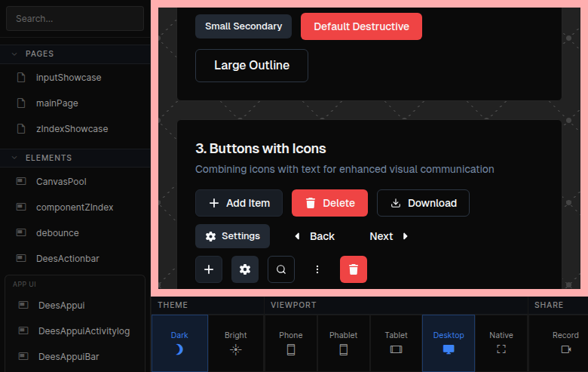Image resolution: width=588 pixels, height=372 pixels.
Task: Click the magnifier search icon button
Action: tap(281, 269)
